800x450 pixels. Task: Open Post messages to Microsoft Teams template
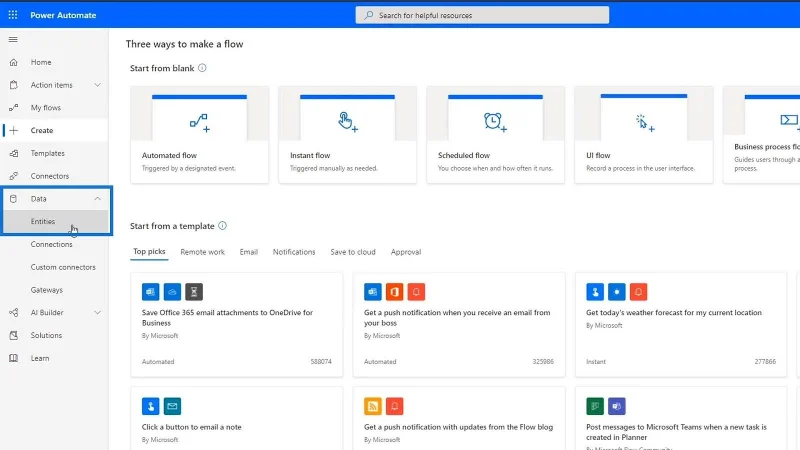pos(681,418)
